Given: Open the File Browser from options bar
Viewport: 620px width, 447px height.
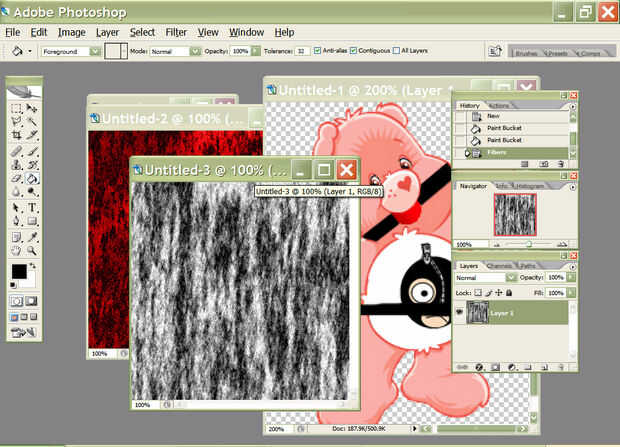Looking at the screenshot, I should click(x=495, y=51).
